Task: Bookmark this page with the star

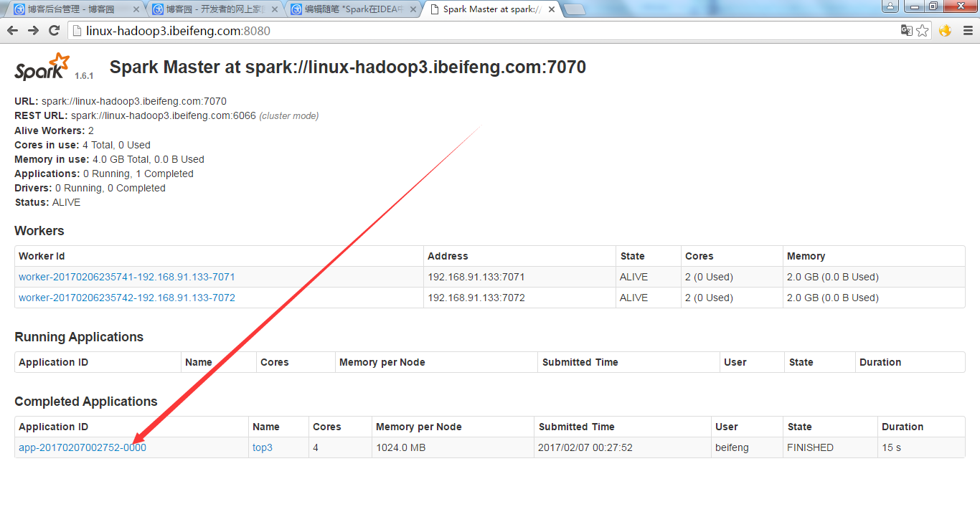Action: coord(923,31)
